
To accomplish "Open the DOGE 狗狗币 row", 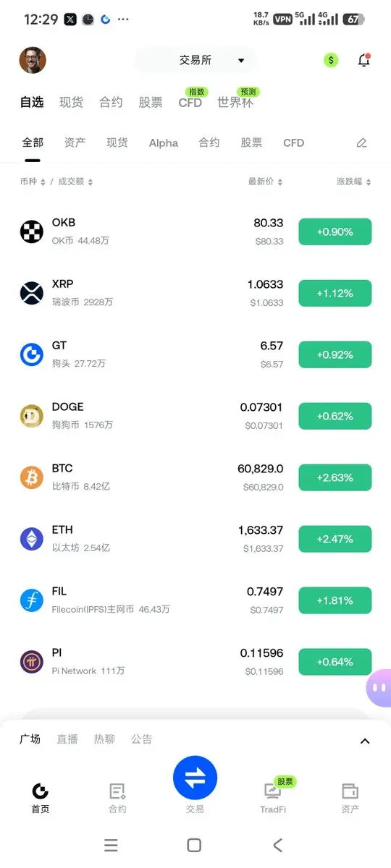I will point(195,416).
